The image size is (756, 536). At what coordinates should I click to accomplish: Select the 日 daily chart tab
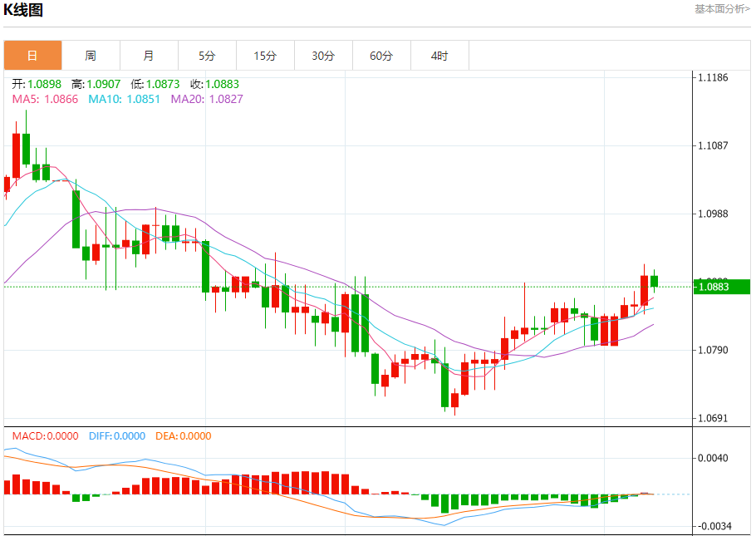tap(32, 56)
